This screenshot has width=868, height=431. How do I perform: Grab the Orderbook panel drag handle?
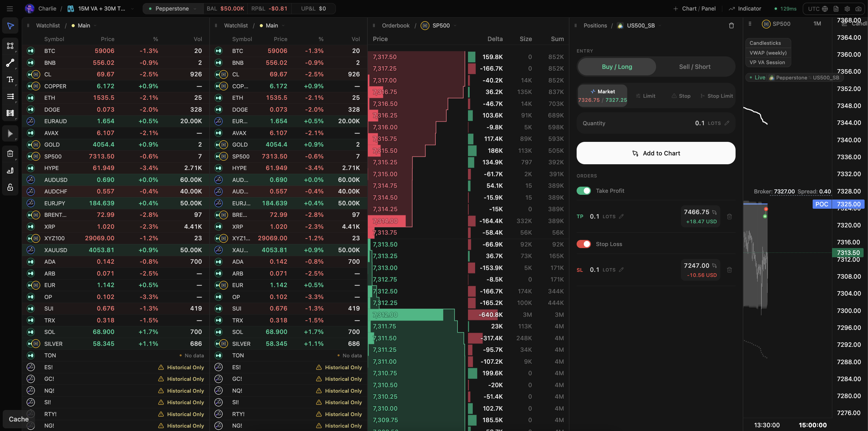(x=374, y=26)
